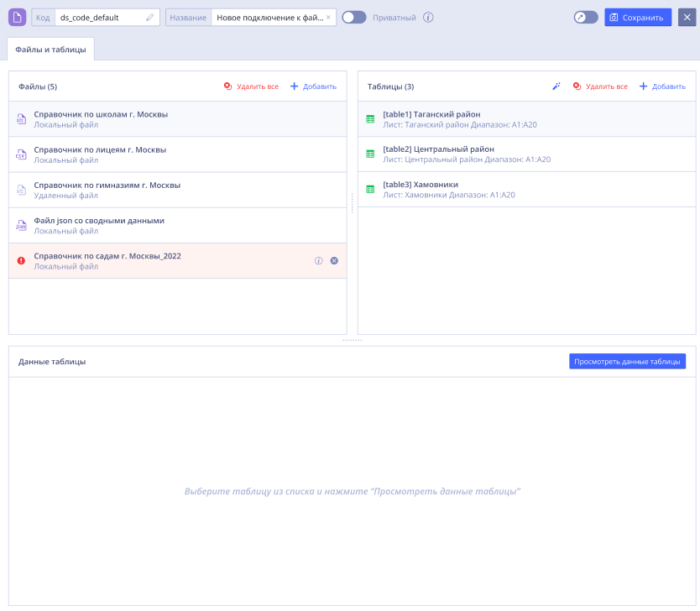Click the red error icon on садам file
Viewport: 700px width, 611px height.
pyautogui.click(x=21, y=261)
